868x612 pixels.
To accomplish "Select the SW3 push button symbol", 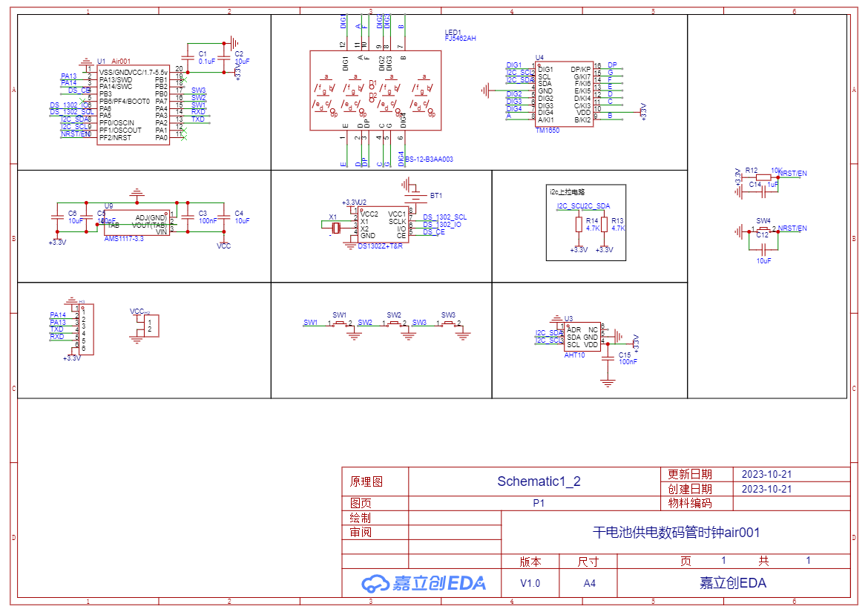I will [x=448, y=323].
